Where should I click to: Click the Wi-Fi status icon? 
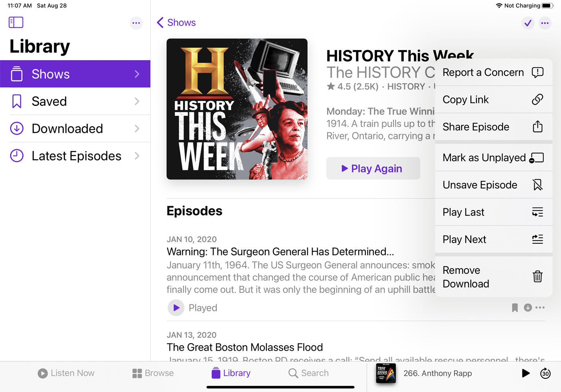[499, 6]
